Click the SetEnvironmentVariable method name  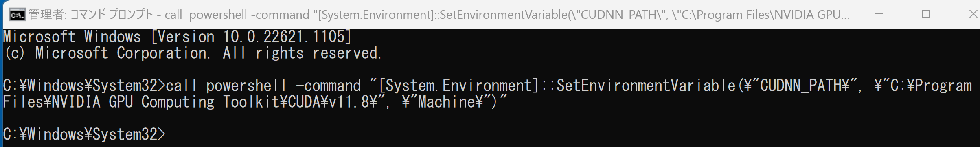(646, 86)
